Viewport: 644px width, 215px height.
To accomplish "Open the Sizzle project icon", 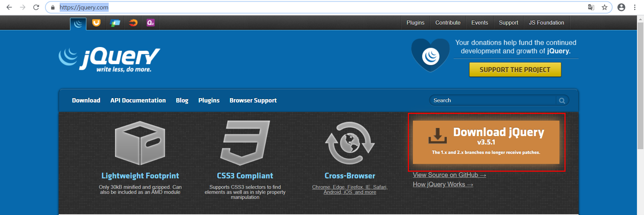I will point(133,23).
